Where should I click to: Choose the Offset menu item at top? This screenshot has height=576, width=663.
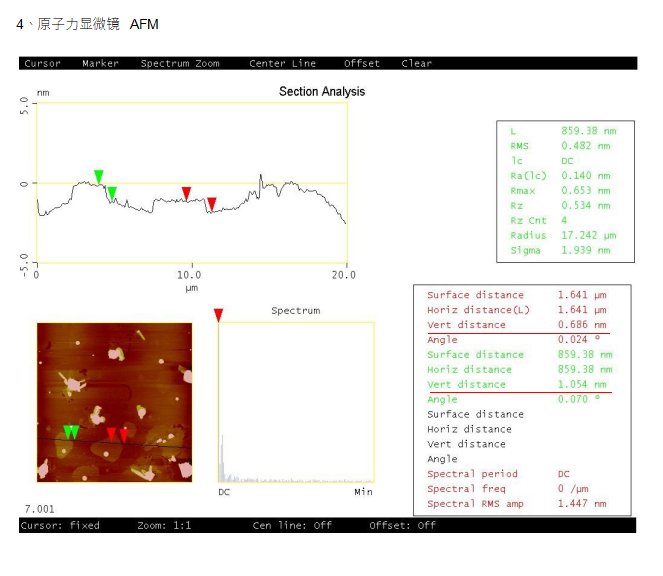[x=362, y=63]
